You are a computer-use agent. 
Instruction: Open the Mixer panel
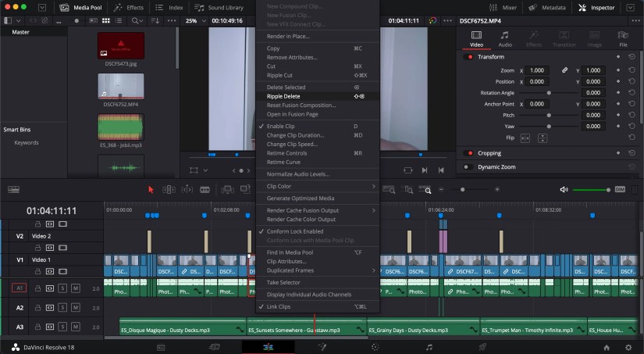pos(503,7)
